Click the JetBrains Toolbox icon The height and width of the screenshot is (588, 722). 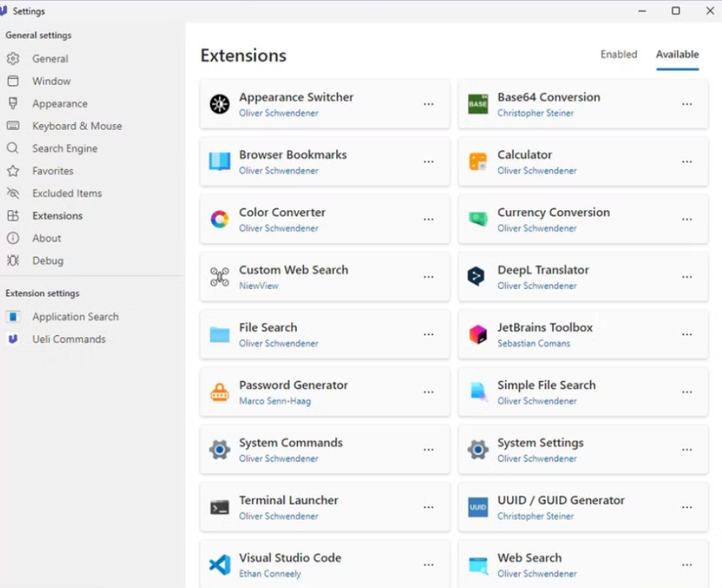(x=477, y=335)
